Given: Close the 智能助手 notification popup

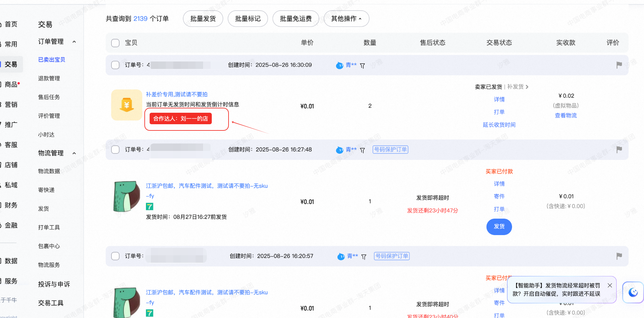Looking at the screenshot, I should pyautogui.click(x=610, y=285).
